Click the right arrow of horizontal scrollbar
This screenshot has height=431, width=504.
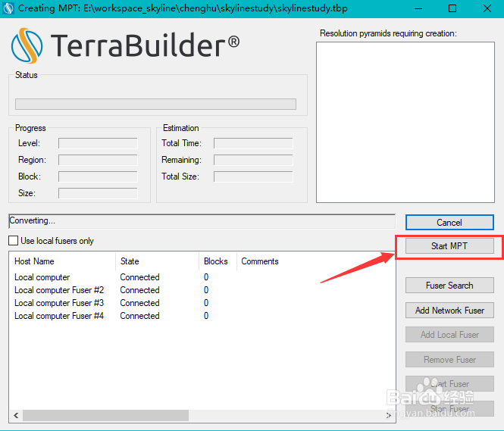pos(388,415)
